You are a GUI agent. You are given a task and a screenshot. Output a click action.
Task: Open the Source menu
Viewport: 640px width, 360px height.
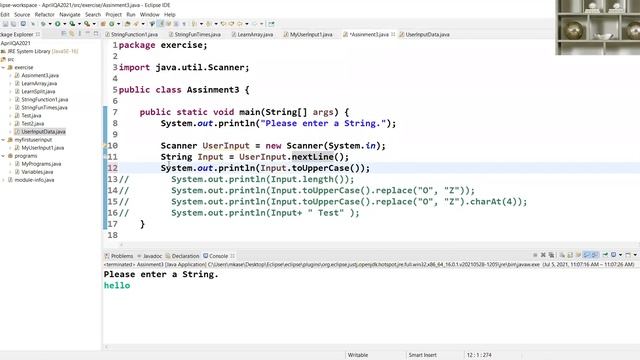click(22, 14)
